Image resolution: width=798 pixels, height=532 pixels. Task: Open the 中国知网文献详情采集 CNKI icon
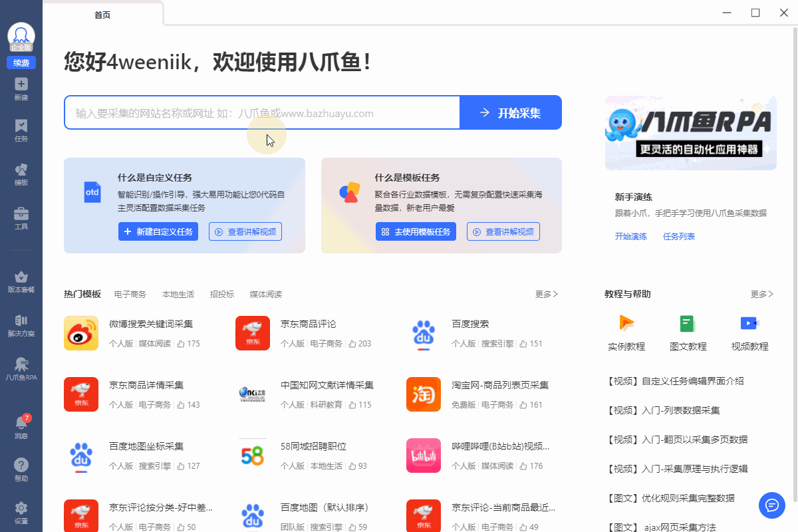tap(253, 394)
